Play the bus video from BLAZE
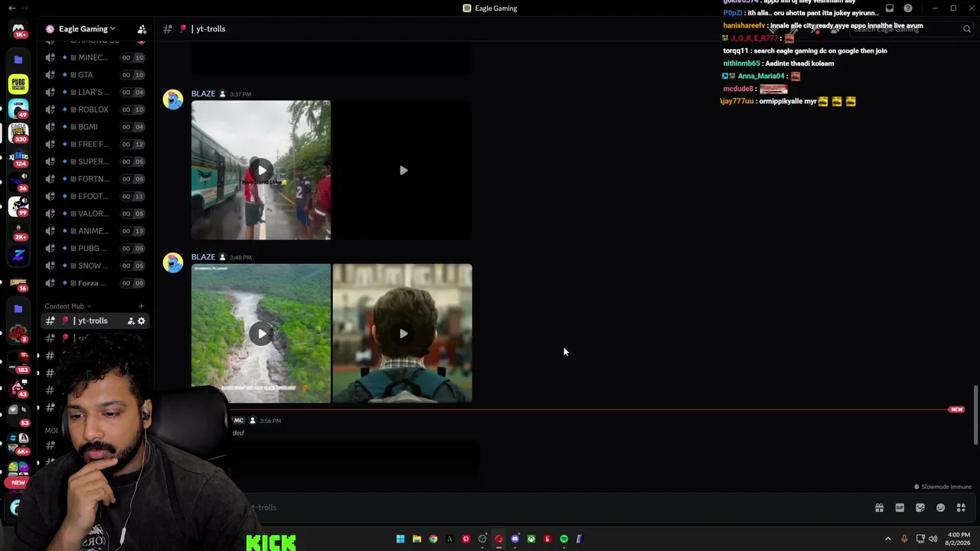 click(261, 170)
